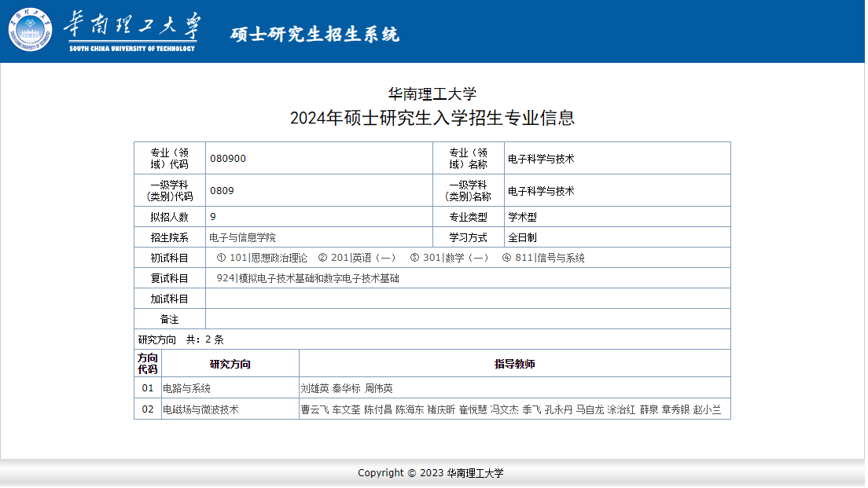This screenshot has width=868, height=488.
Task: Click the 华南理工大学 calligraphy name in header
Action: [x=132, y=25]
